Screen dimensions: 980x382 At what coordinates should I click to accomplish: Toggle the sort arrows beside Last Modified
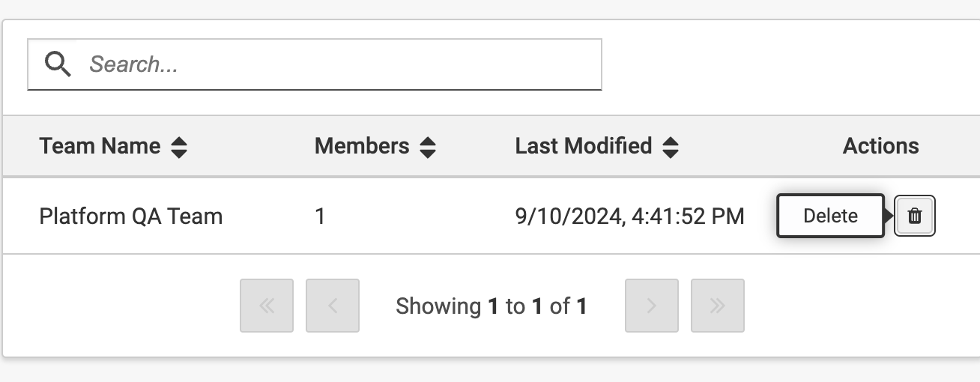pos(671,147)
